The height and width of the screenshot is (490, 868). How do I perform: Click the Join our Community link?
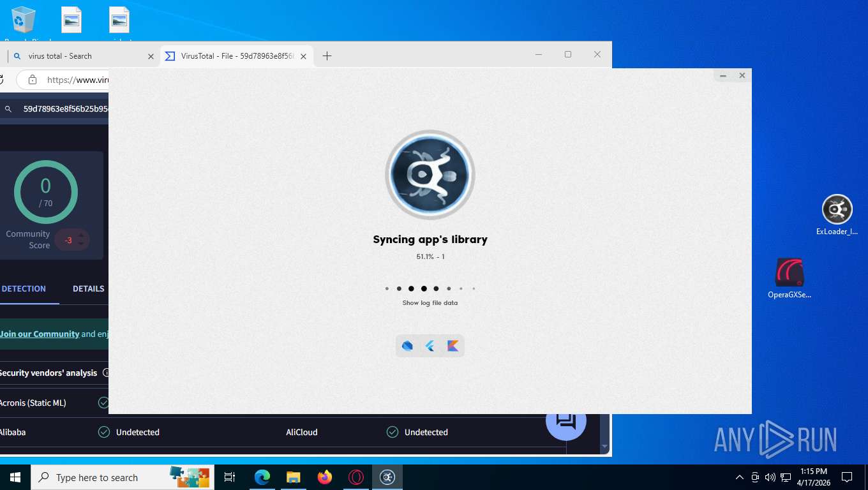point(40,334)
